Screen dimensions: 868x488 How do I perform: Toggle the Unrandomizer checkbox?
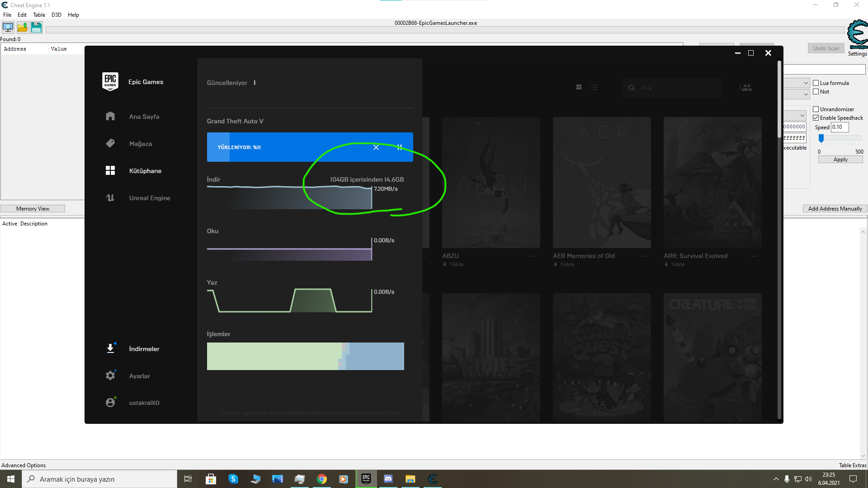[816, 109]
